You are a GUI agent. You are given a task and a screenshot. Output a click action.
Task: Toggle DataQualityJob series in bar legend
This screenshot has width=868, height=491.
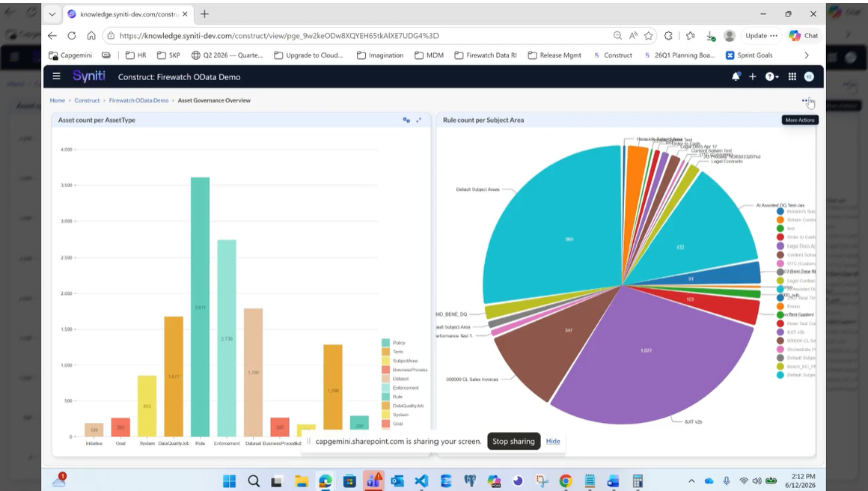click(403, 406)
